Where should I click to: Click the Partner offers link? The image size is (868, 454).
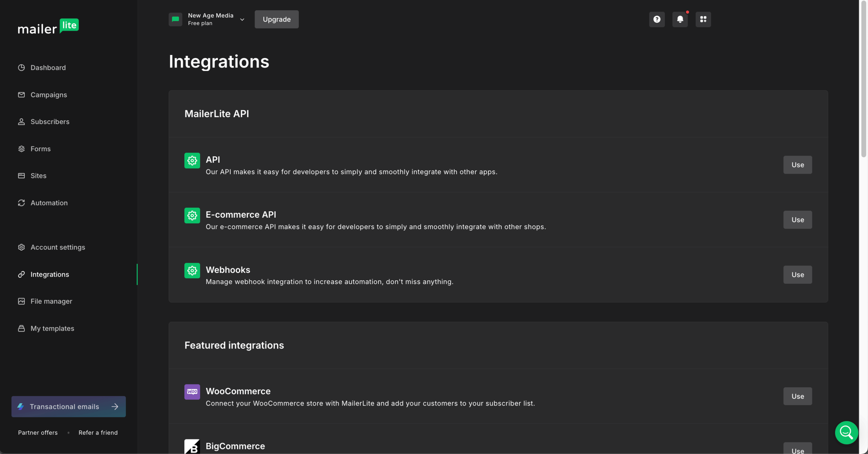point(38,433)
